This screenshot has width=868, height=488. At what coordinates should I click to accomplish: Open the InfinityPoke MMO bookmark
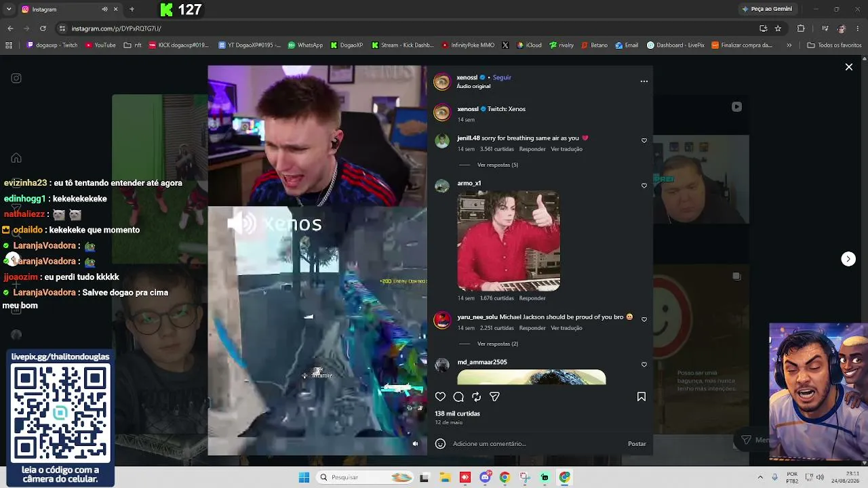[468, 45]
